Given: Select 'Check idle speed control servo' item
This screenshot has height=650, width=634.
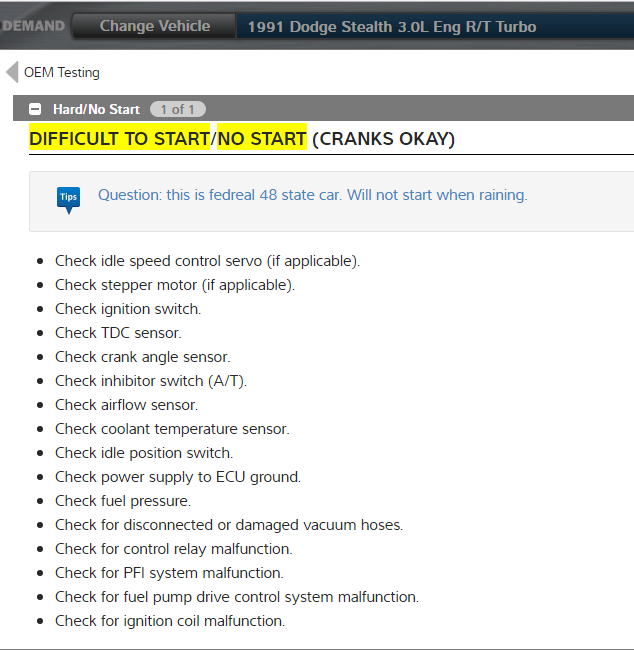Looking at the screenshot, I should click(x=207, y=261).
